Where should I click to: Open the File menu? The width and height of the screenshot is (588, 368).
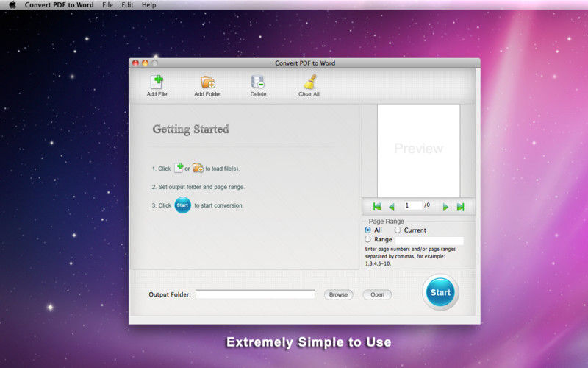click(x=107, y=5)
